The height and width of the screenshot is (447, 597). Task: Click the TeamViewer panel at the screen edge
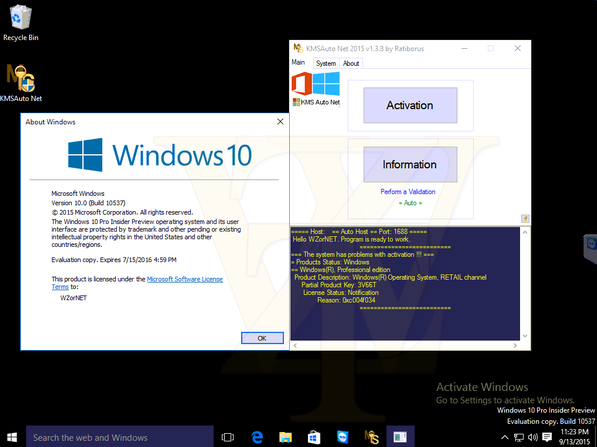(x=591, y=249)
